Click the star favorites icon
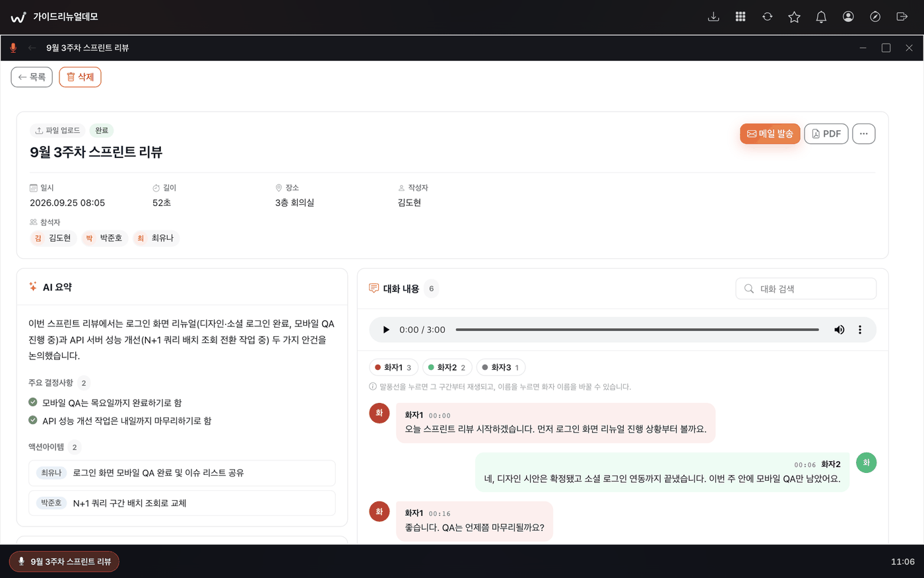 [794, 17]
